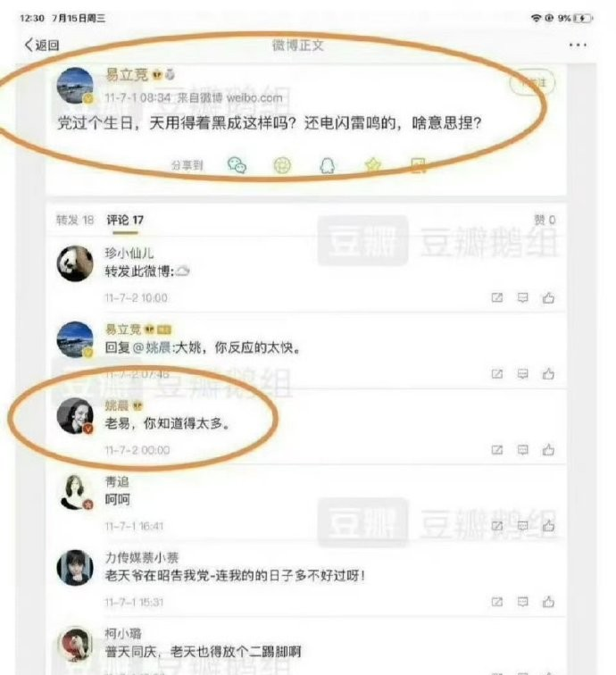Image resolution: width=616 pixels, height=675 pixels.
Task: Open the @姚晨 mention link
Action: click(x=152, y=347)
